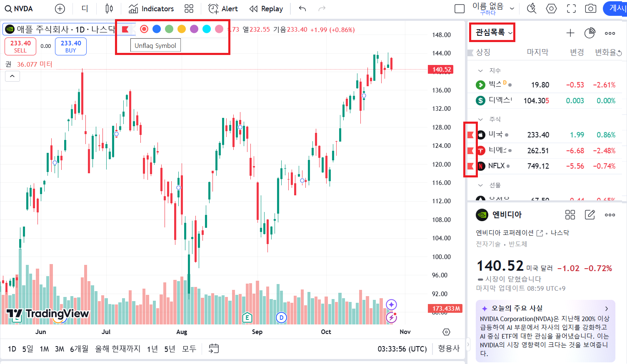The image size is (627, 364).
Task: Sort watchlist by 변경 column
Action: tap(577, 52)
